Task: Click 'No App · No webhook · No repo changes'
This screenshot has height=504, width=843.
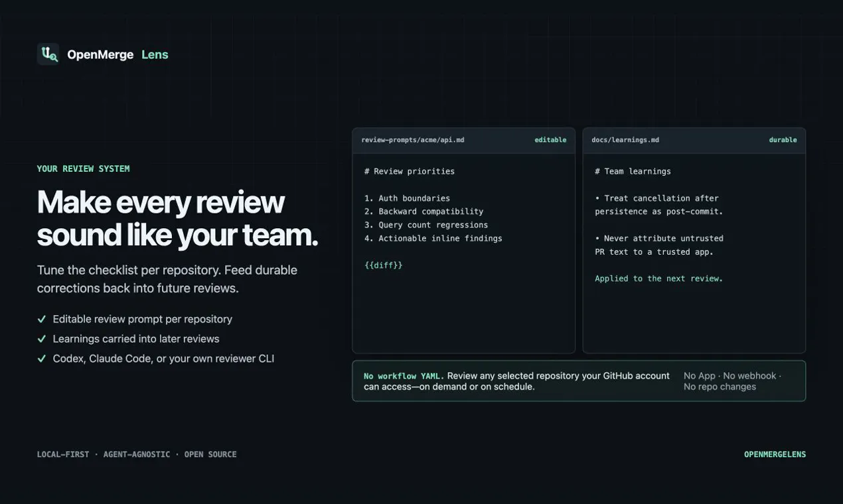Action: click(x=732, y=381)
